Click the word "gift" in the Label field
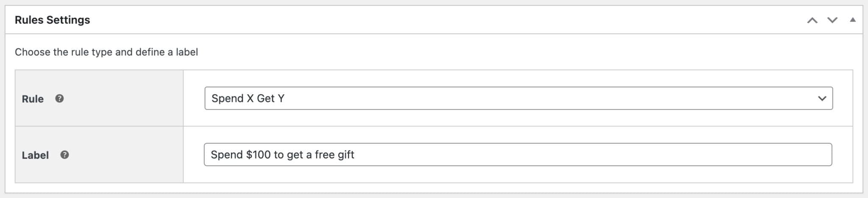 (346, 155)
